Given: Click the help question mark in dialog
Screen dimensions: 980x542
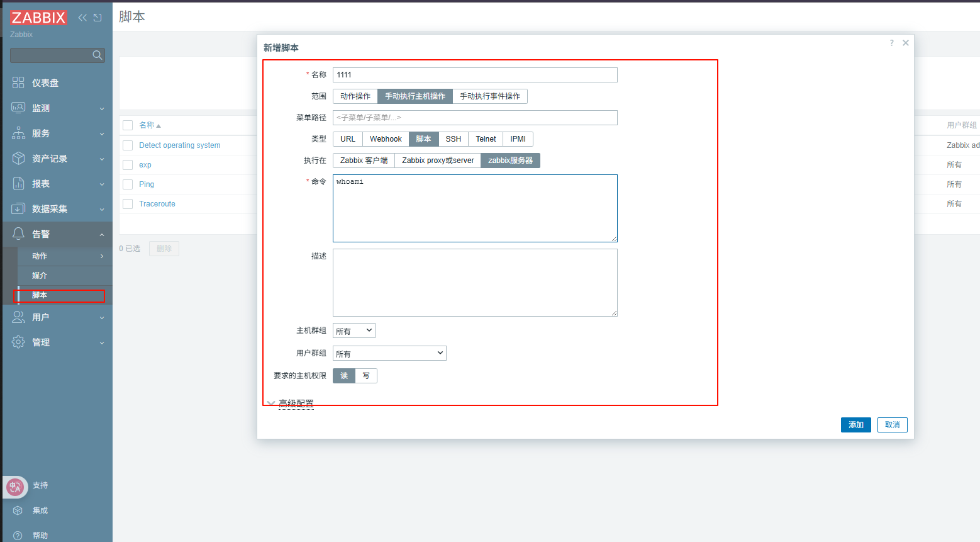Looking at the screenshot, I should pos(891,43).
